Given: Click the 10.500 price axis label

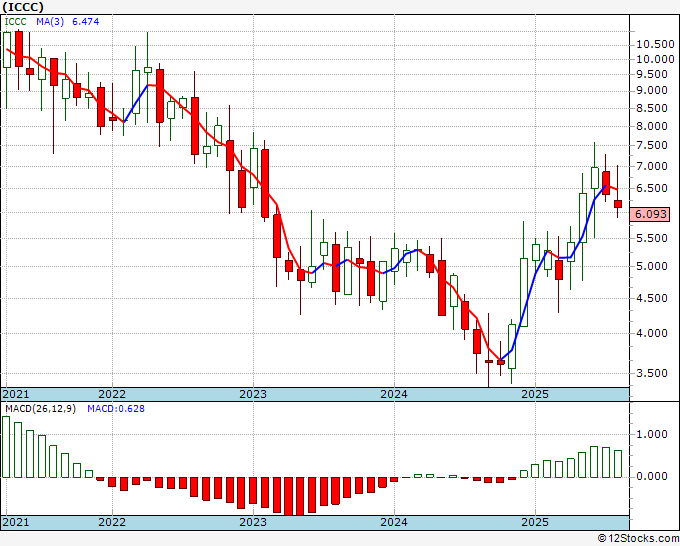Looking at the screenshot, I should (x=655, y=44).
